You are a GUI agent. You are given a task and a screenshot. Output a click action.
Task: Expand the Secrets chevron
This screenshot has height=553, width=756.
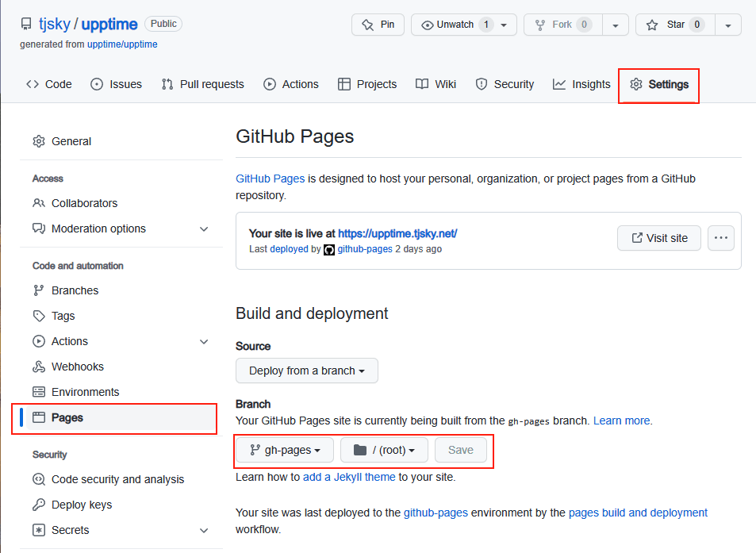click(x=204, y=530)
